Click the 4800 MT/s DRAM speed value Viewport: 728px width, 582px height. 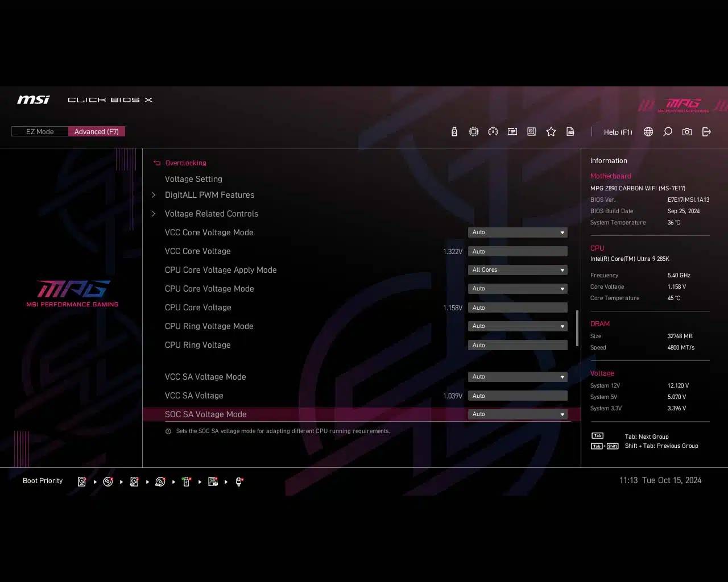click(x=681, y=347)
